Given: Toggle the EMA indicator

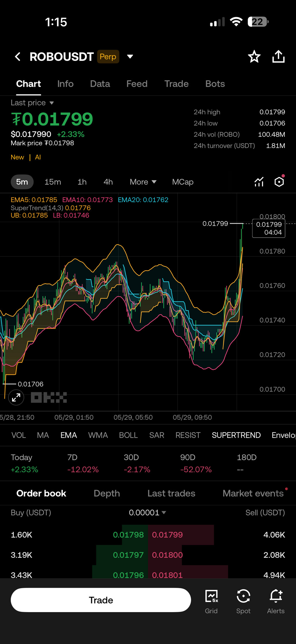Looking at the screenshot, I should tap(69, 435).
